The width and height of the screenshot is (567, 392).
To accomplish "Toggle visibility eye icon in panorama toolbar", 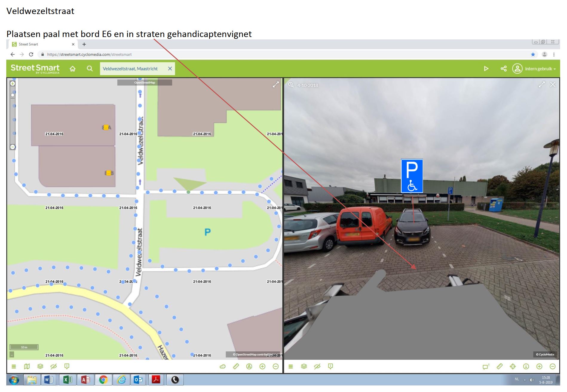I will 317,366.
